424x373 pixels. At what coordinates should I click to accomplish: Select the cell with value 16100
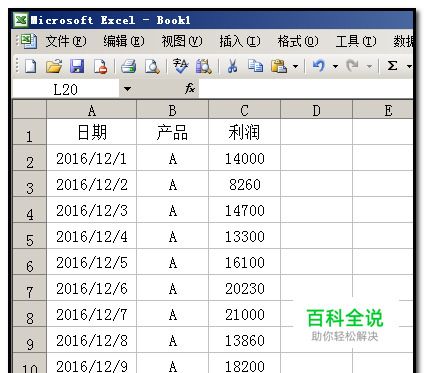point(244,262)
